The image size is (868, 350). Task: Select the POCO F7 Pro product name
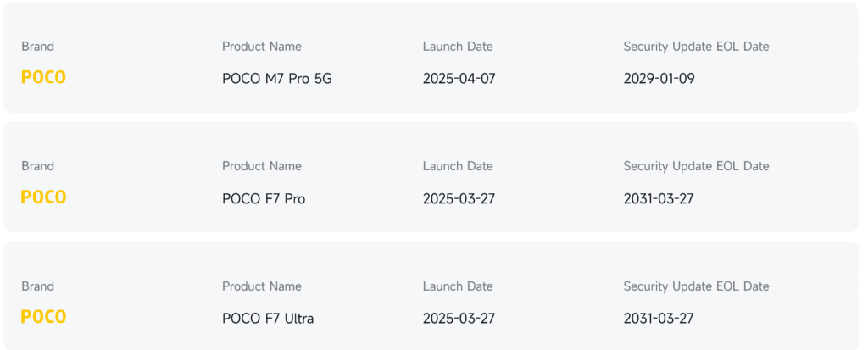264,199
